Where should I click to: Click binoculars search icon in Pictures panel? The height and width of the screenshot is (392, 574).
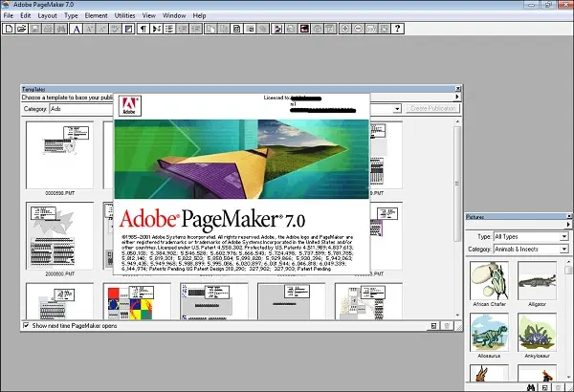(531, 387)
